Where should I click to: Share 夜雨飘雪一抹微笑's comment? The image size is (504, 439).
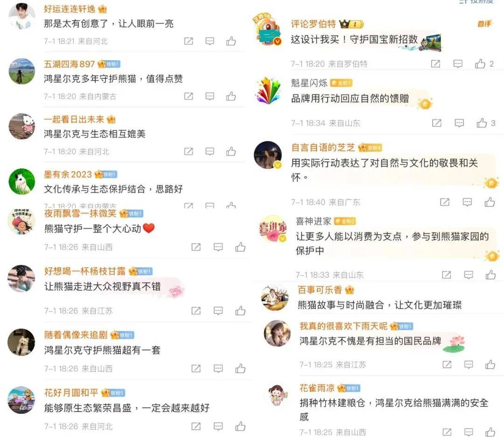[196, 247]
